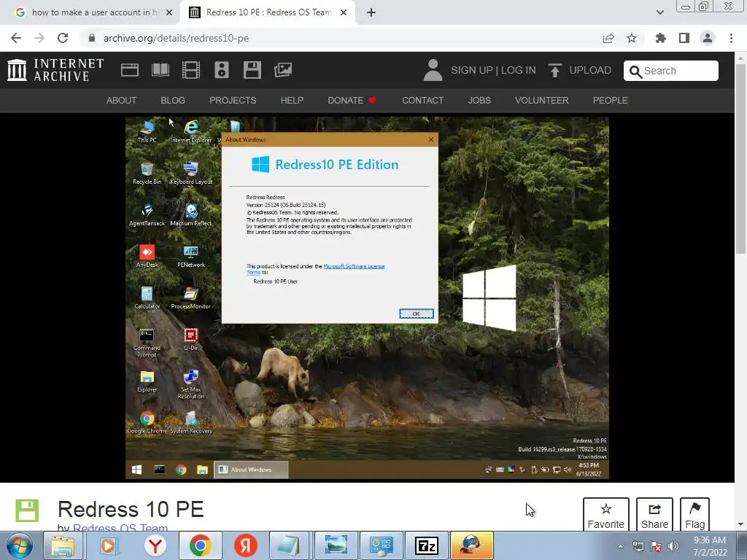Open the Video film icon
The height and width of the screenshot is (560, 747).
point(191,70)
